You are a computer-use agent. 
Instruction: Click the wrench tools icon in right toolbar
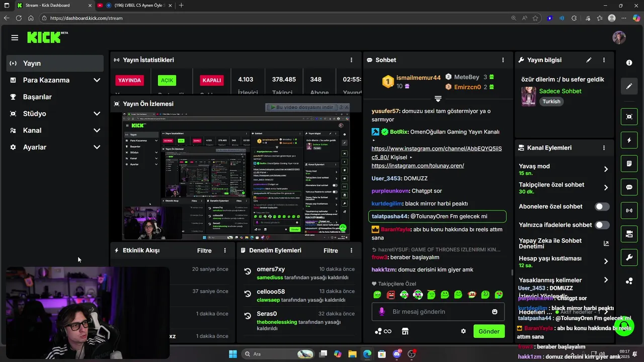tap(629, 258)
